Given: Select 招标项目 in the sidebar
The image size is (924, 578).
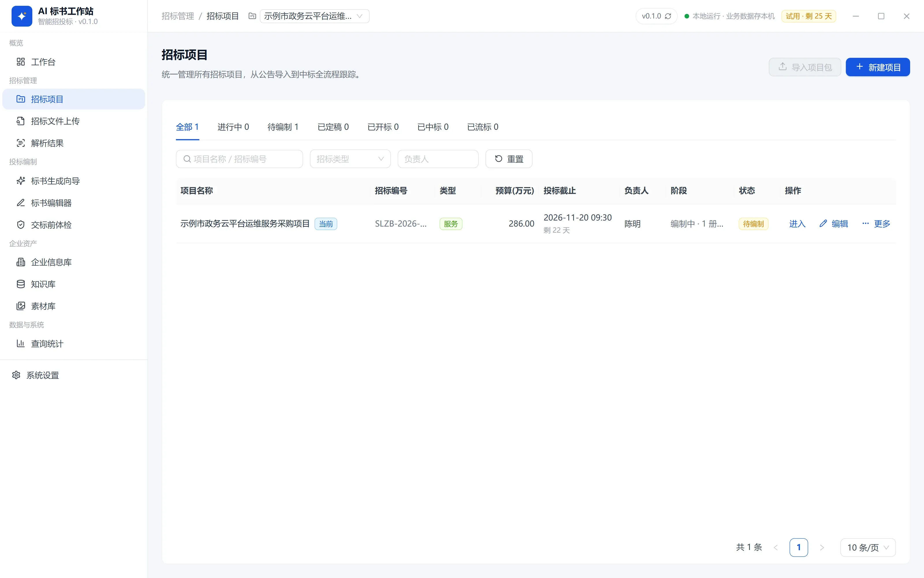Looking at the screenshot, I should 74,99.
